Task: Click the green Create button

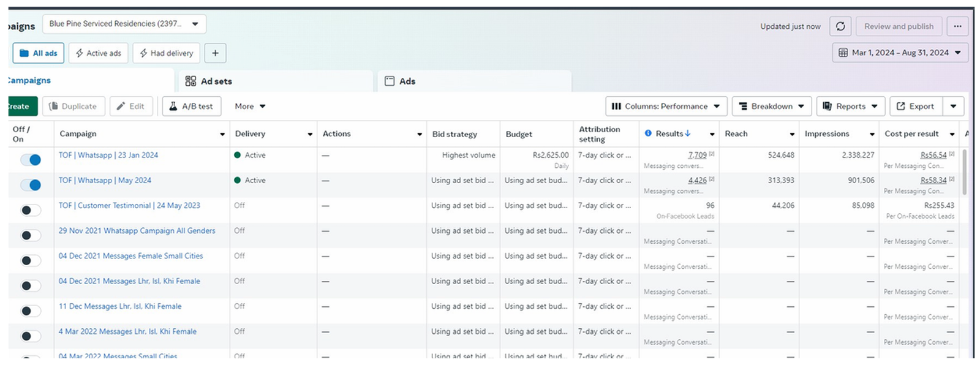Action: tap(23, 106)
